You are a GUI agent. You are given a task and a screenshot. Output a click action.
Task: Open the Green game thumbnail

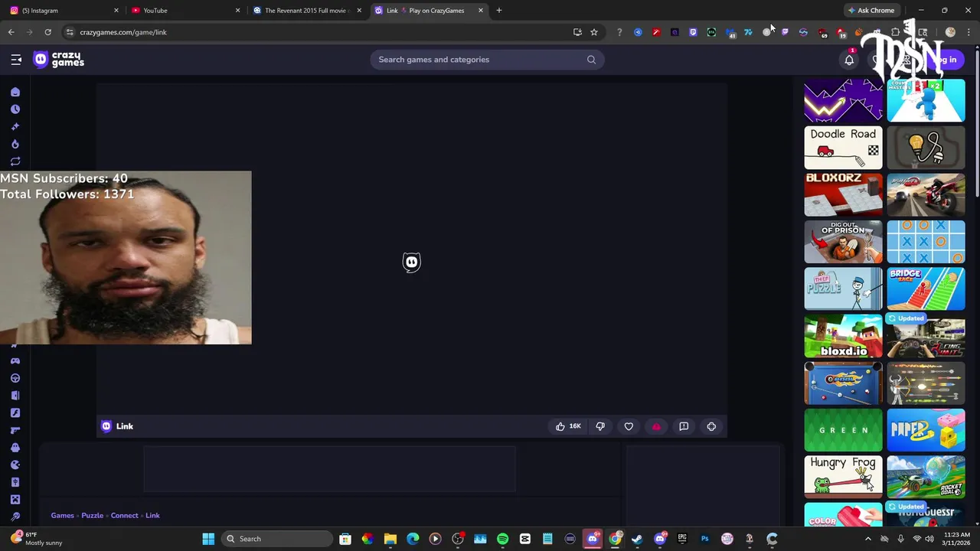pyautogui.click(x=843, y=430)
